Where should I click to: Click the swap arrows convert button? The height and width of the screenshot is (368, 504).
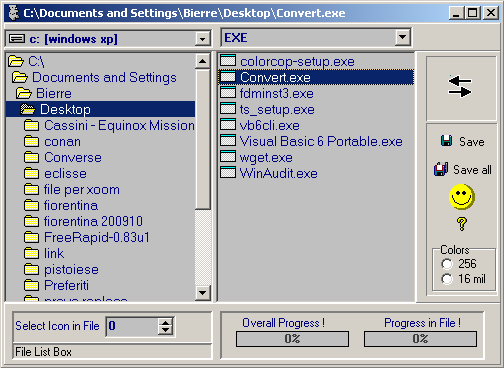461,88
